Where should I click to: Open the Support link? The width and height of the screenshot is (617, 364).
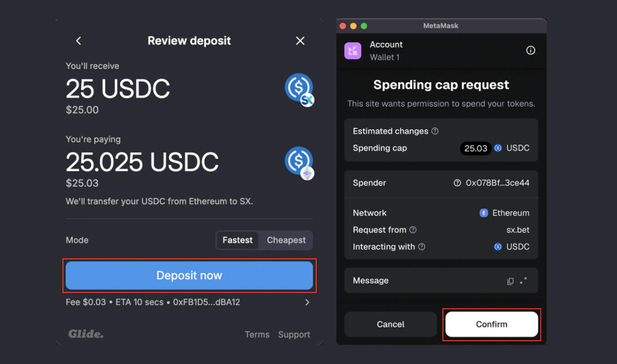(294, 334)
